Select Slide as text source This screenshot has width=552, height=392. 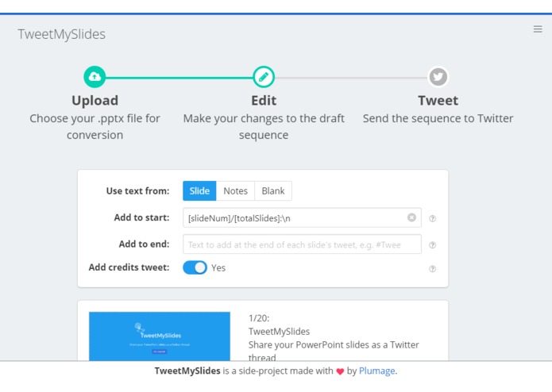click(x=199, y=191)
